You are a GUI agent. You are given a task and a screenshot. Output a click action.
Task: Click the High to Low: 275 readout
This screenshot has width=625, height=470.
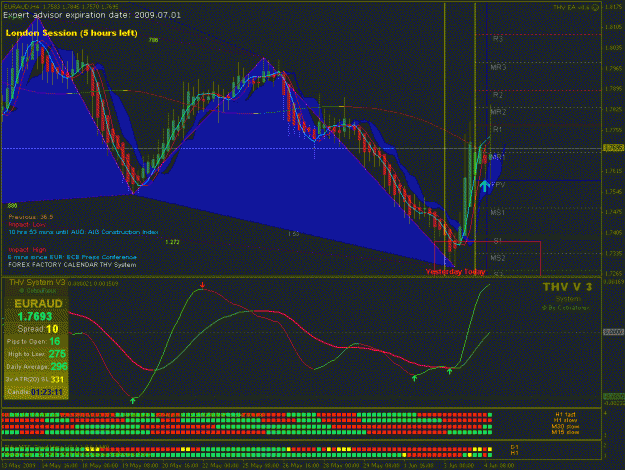pos(36,354)
